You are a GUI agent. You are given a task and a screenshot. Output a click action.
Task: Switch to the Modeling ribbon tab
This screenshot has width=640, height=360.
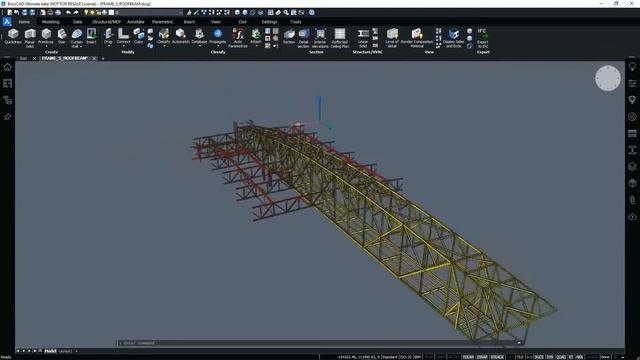[51, 22]
